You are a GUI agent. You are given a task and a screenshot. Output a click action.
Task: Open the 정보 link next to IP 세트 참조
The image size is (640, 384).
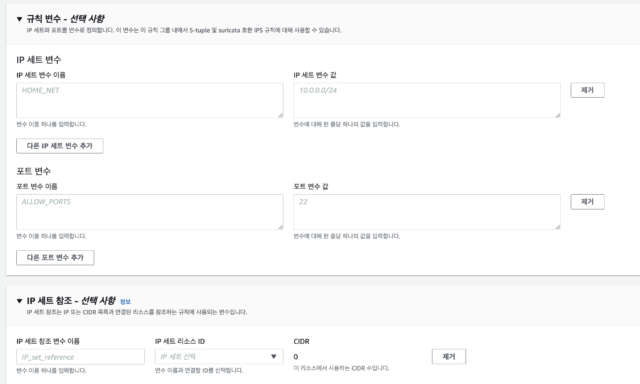(125, 302)
